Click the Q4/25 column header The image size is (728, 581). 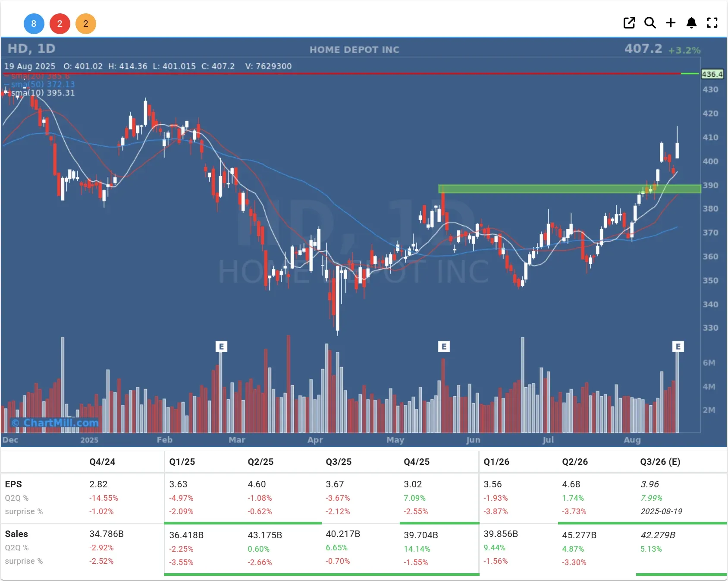click(417, 462)
